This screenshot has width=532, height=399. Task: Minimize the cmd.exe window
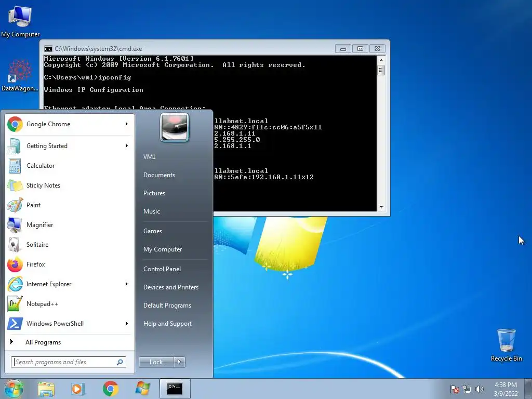click(343, 49)
